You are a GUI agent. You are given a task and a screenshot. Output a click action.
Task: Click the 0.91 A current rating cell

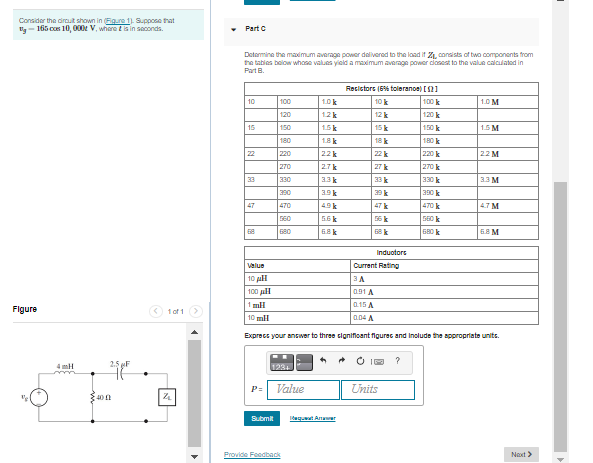coord(444,292)
